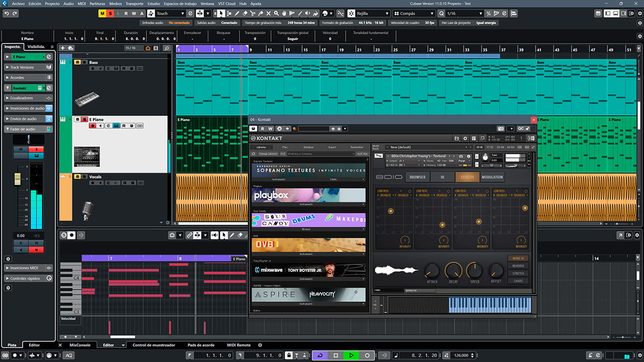Toggle the yellow global Mute M button

pyautogui.click(x=102, y=13)
